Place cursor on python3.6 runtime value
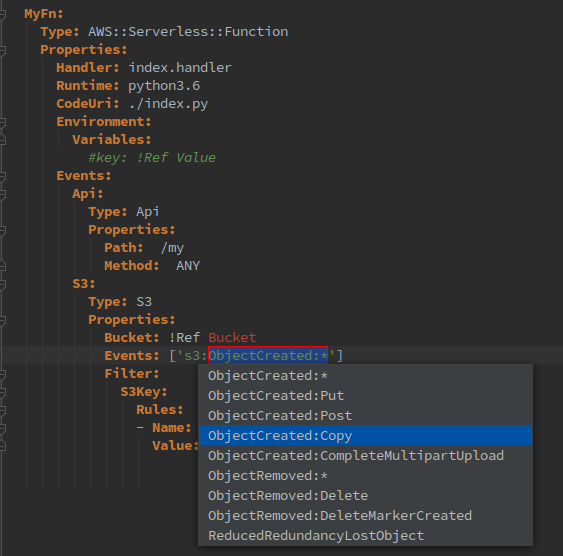 (x=164, y=86)
